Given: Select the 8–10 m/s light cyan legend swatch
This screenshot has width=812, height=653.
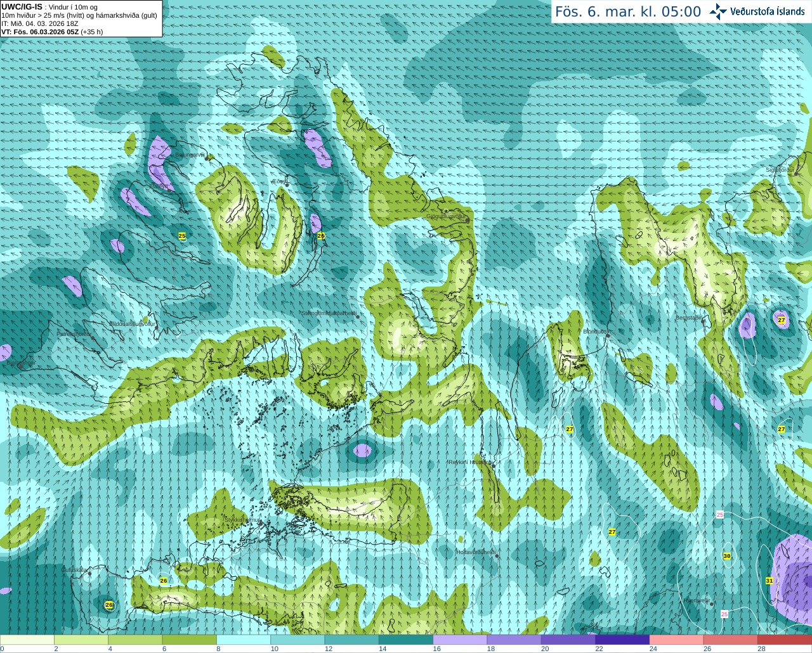Looking at the screenshot, I should coord(244,639).
